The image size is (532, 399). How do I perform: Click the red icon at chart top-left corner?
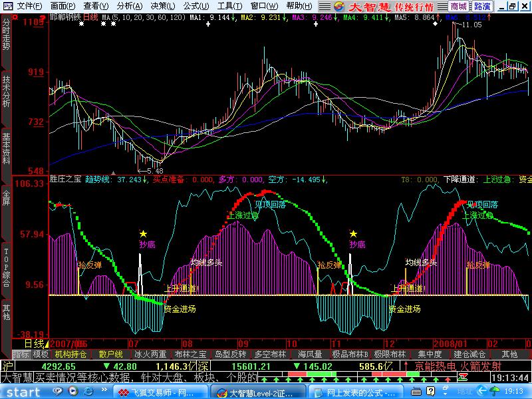15,17
